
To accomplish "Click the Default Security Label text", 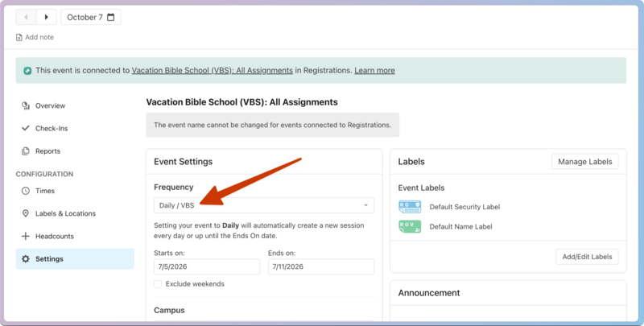I will click(x=464, y=207).
